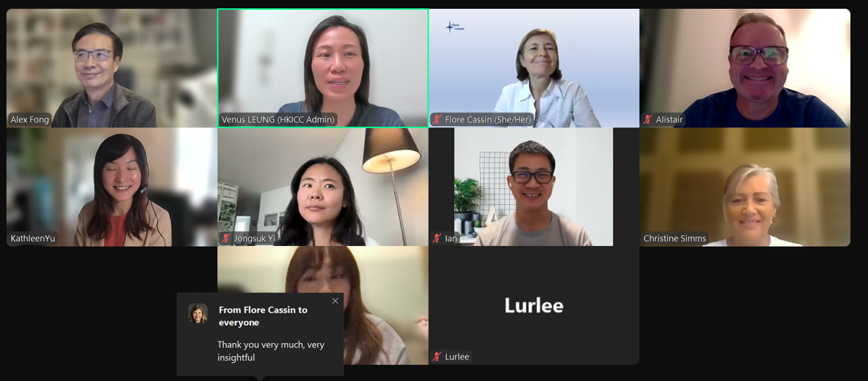Select Ian's video tile
This screenshot has height=381, width=868.
tap(534, 186)
